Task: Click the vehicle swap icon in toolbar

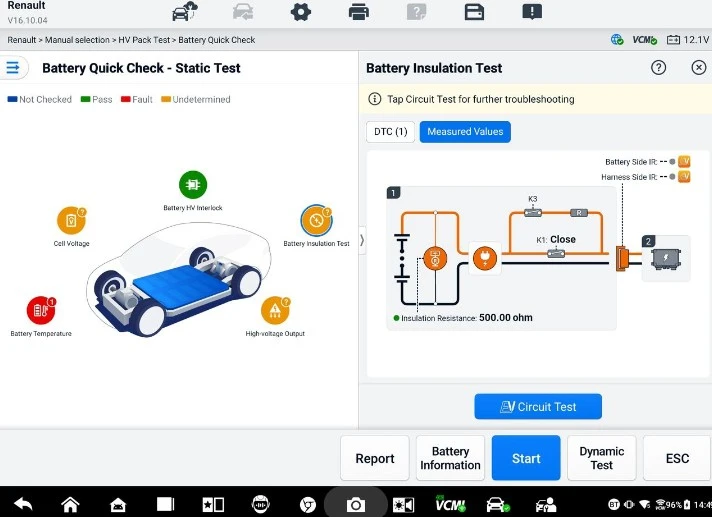Action: 243,12
